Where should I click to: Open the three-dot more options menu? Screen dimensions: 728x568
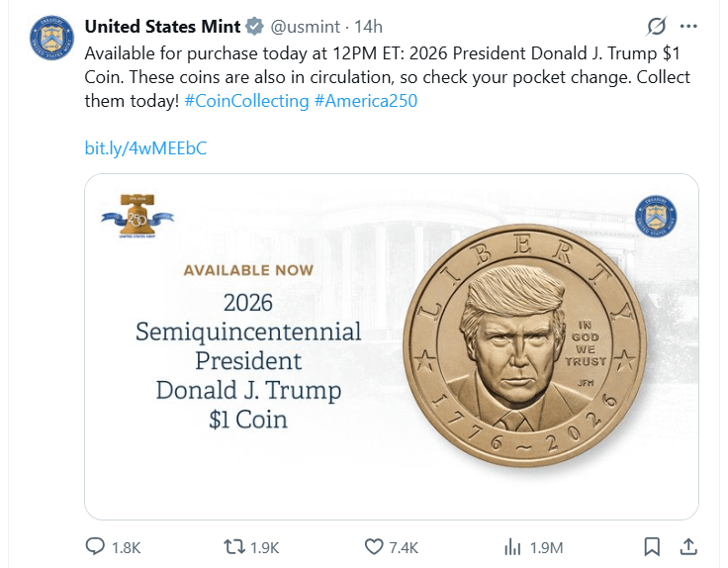[688, 27]
